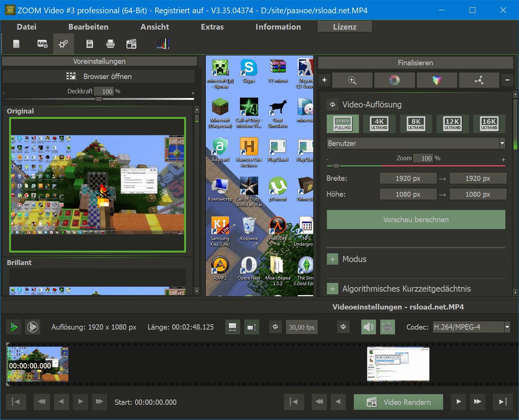The height and width of the screenshot is (420, 519).
Task: Switch to the rainbow color cube tab
Action: pos(437,80)
